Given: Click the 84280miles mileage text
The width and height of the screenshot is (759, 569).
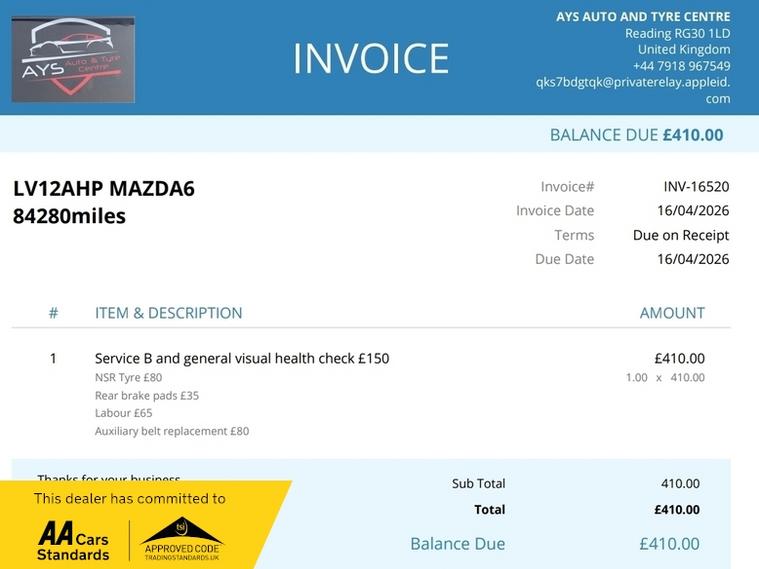Looking at the screenshot, I should (x=70, y=216).
